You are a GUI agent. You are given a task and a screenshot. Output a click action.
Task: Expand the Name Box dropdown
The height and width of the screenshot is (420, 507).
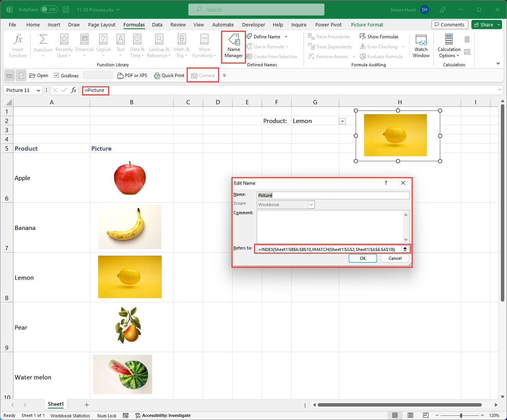[38, 90]
